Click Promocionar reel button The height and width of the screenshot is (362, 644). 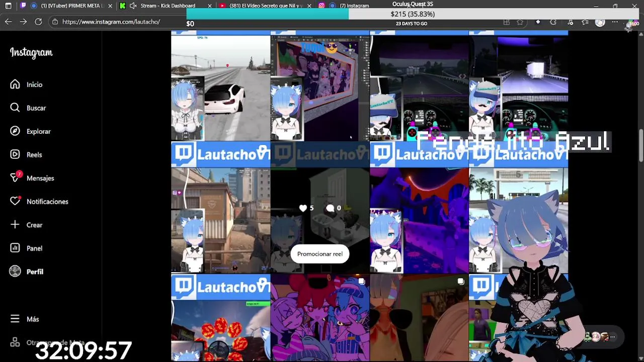[x=320, y=254]
